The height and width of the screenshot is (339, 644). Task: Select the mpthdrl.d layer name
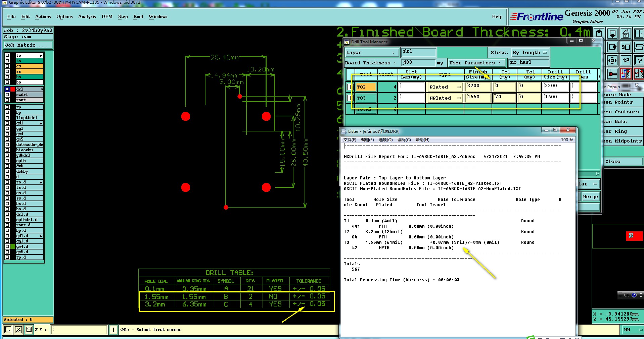[x=30, y=220]
